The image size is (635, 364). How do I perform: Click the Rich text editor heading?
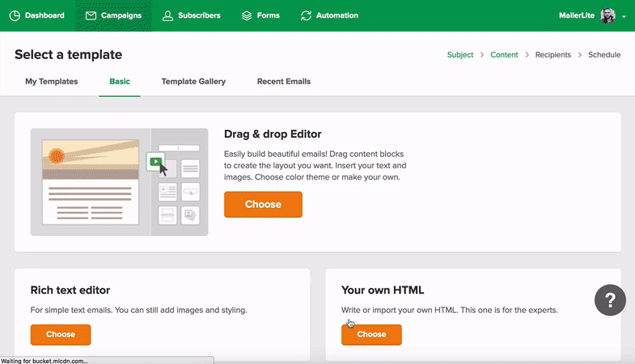click(70, 290)
